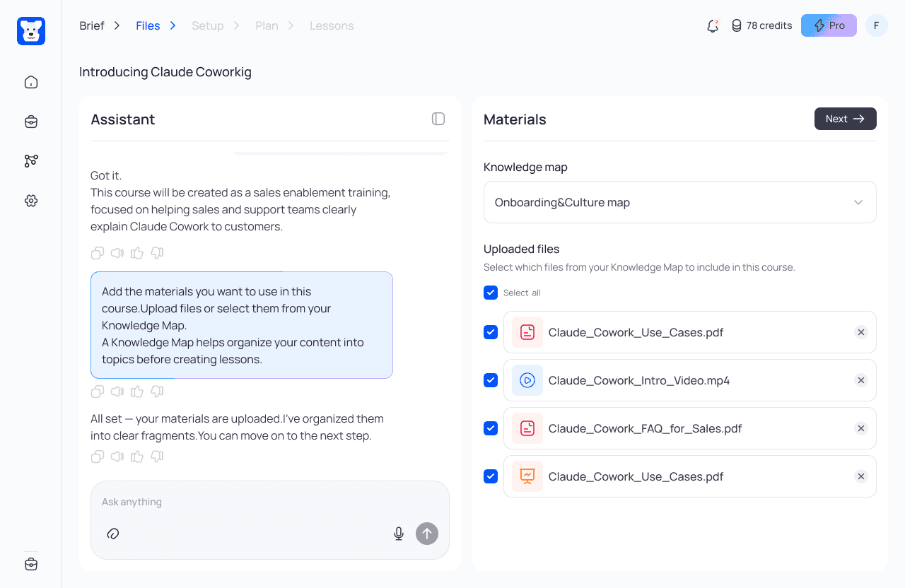Open Settings via the gear icon
This screenshot has width=905, height=588.
(31, 200)
